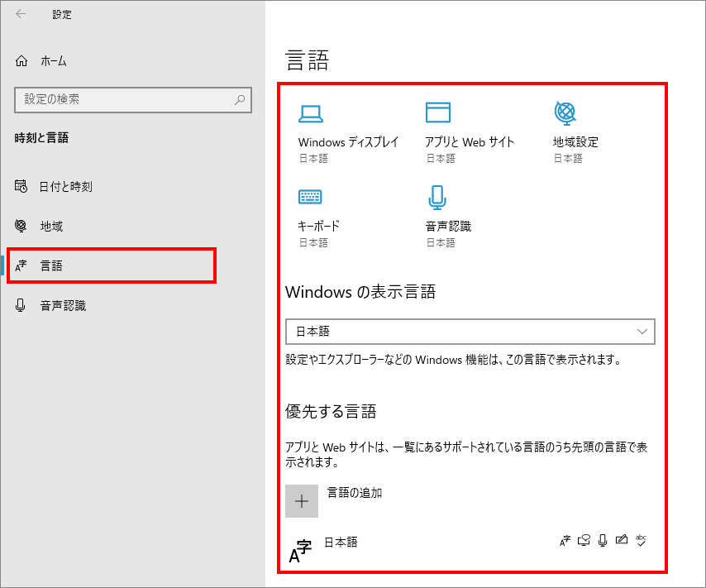
Task: Click the 優先する言語 heading
Action: (331, 411)
